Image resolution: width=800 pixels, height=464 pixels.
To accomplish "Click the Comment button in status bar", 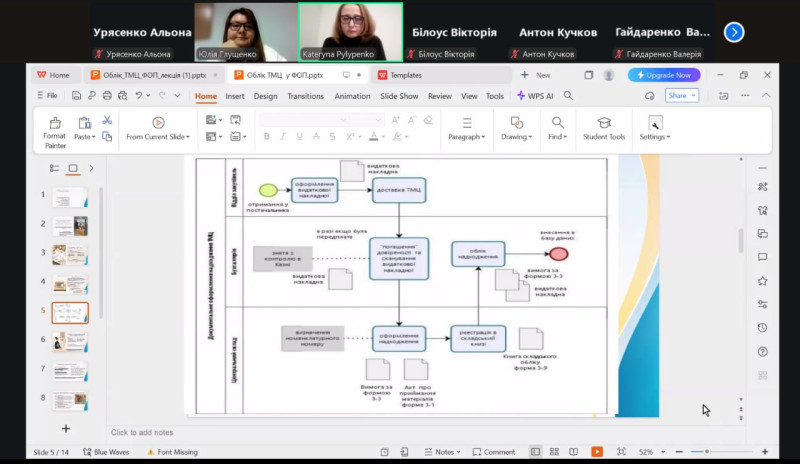I will pyautogui.click(x=493, y=452).
